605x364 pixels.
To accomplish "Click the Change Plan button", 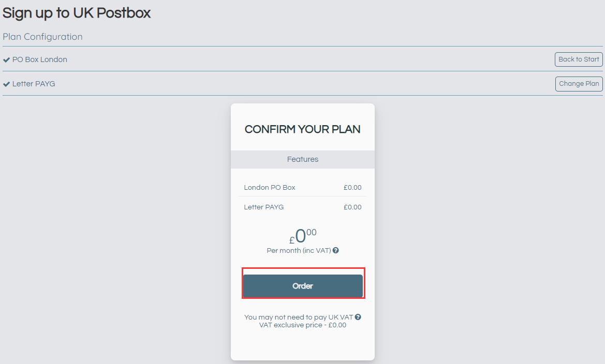I will coord(579,84).
